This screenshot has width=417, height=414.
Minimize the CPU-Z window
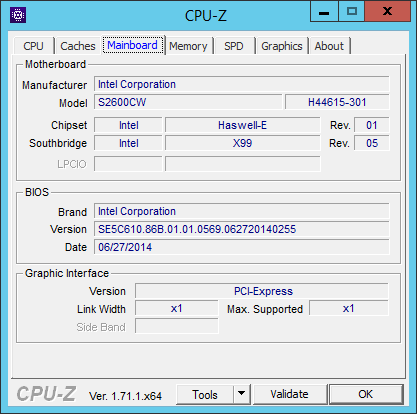coord(324,12)
